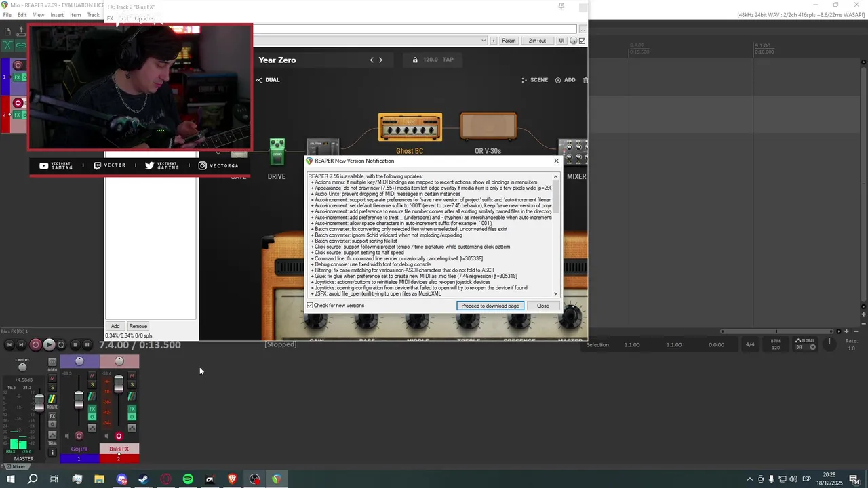
Task: Open routing for Gojira mixer track
Action: 92,396
